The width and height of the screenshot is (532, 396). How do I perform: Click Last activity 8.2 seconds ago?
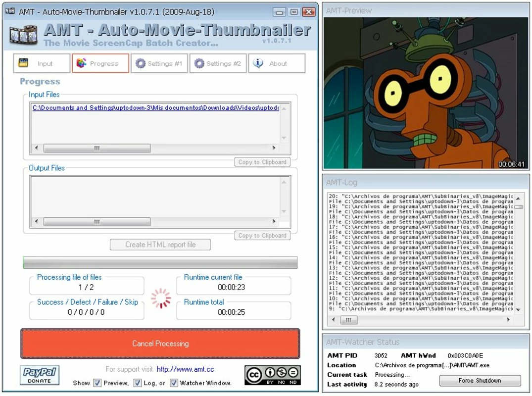(396, 385)
